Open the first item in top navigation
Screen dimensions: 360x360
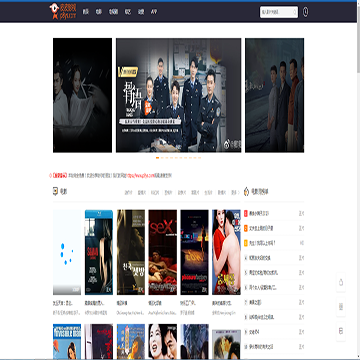(x=86, y=12)
